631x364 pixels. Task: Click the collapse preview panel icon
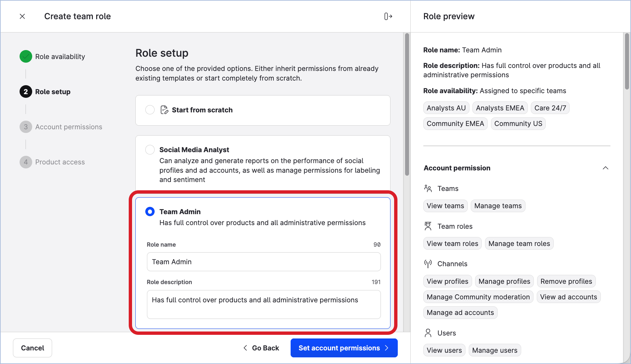click(388, 16)
